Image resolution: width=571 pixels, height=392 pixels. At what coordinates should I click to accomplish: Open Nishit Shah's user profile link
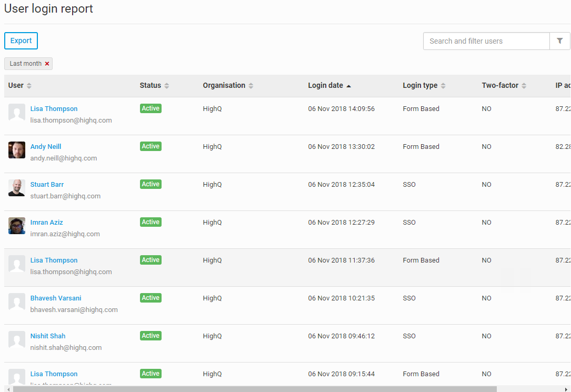pos(48,336)
